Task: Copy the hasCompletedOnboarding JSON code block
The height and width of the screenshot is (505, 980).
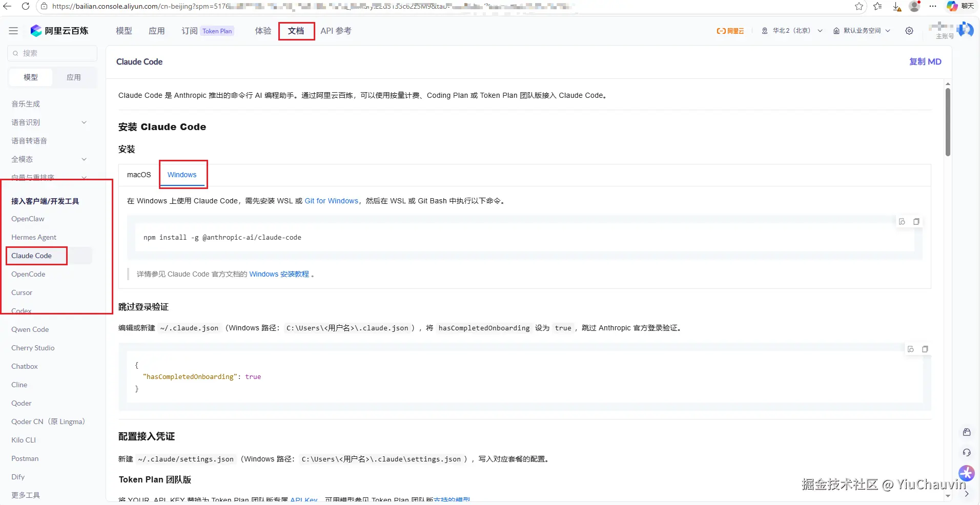Action: (925, 349)
